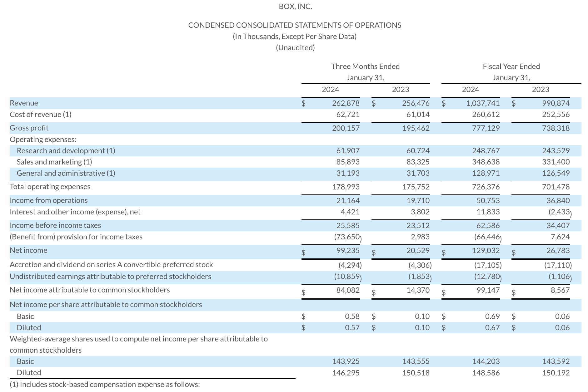Click the 'Net income per share' section label

106,305
